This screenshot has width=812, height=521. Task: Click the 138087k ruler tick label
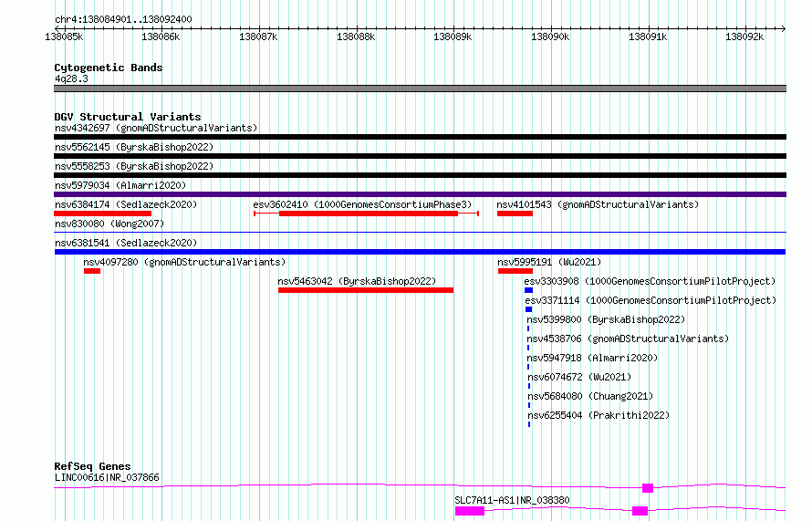258,36
